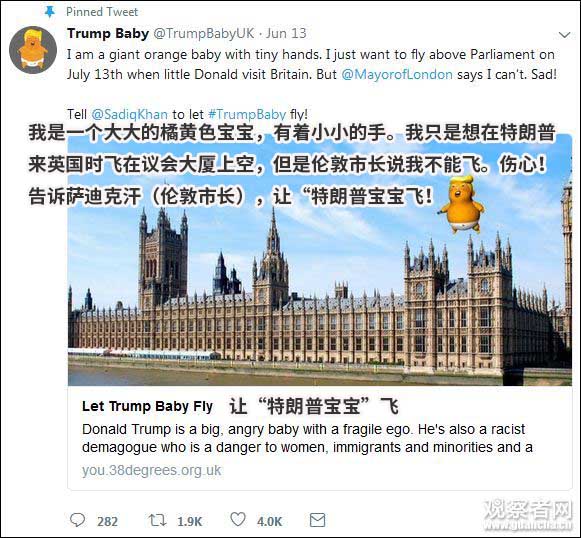Click the Trump Baby display name
This screenshot has height=538, width=581.
(108, 33)
